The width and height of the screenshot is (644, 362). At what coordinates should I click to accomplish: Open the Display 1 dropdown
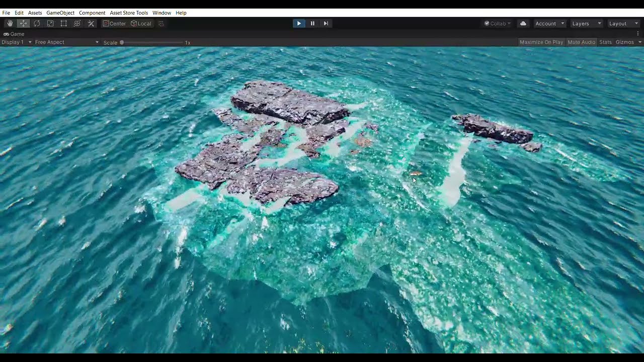click(x=17, y=42)
